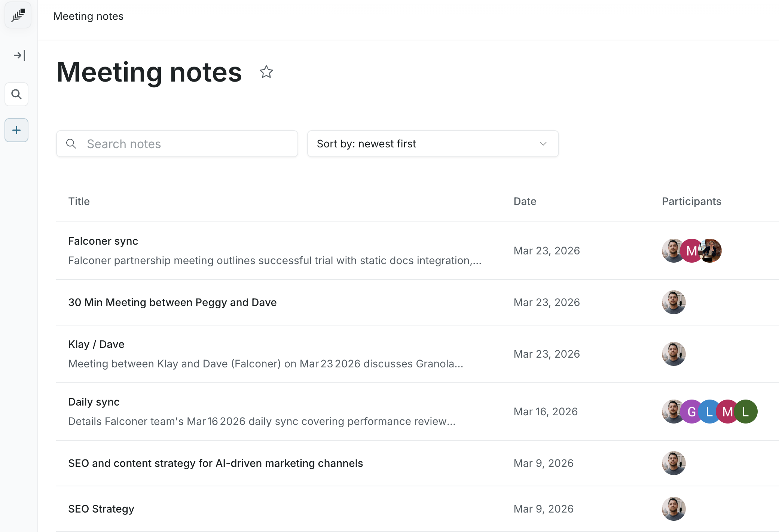This screenshot has height=532, width=779.
Task: Click the Meeting notes breadcrumb
Action: (x=88, y=16)
